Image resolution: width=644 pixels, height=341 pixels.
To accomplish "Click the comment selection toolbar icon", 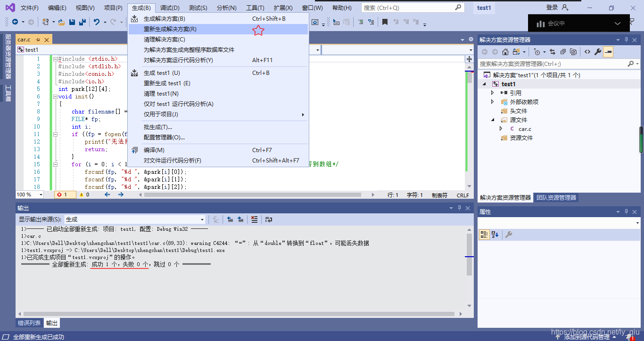I will coord(361,22).
